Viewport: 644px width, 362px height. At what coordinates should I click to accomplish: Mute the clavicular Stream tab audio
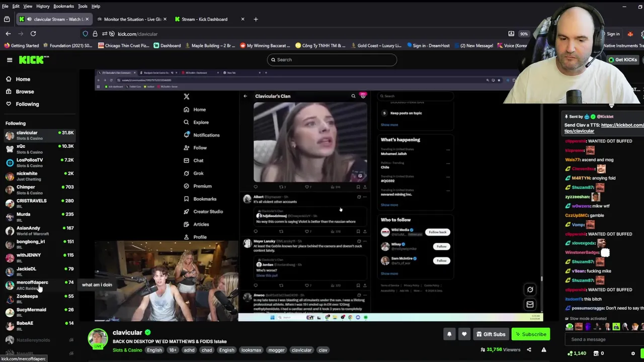(x=29, y=19)
